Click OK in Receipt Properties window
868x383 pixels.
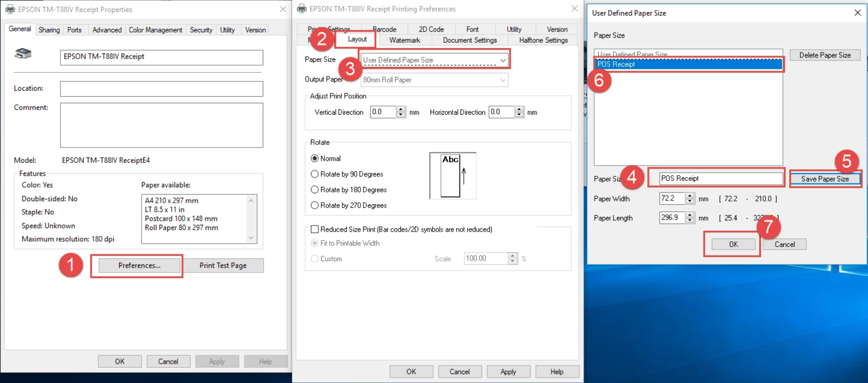(120, 362)
